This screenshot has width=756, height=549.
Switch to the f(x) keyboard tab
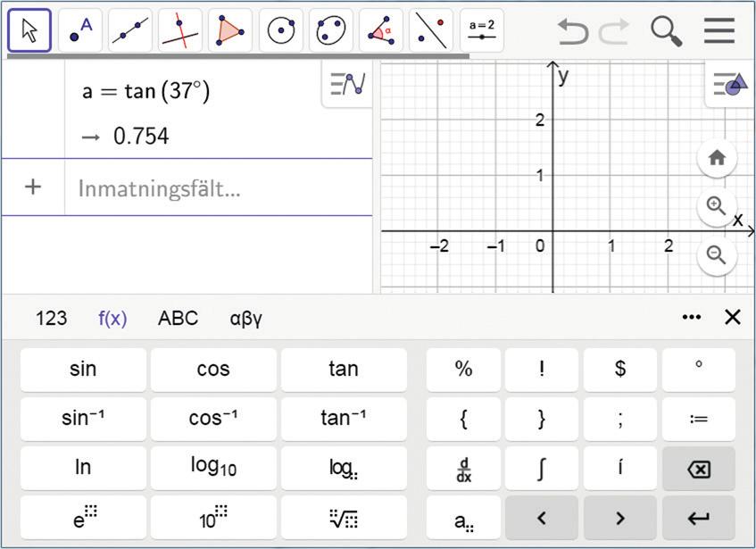[112, 318]
